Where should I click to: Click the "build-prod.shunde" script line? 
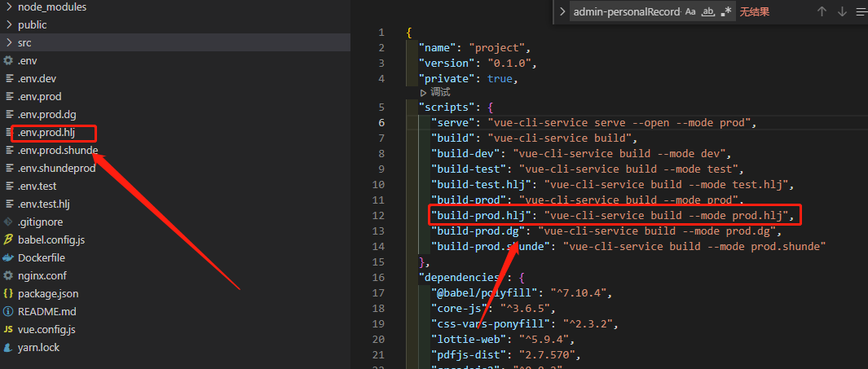pyautogui.click(x=628, y=246)
